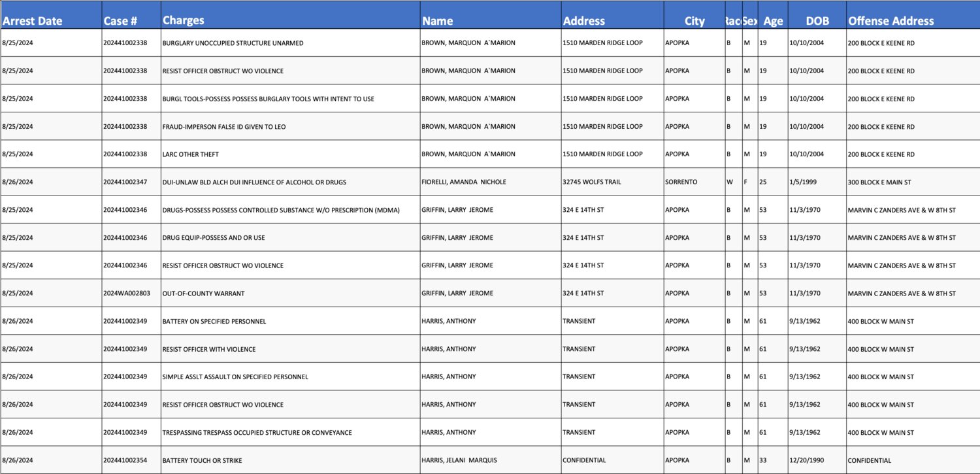Select the Address column header
This screenshot has height=474, width=980.
pos(612,14)
